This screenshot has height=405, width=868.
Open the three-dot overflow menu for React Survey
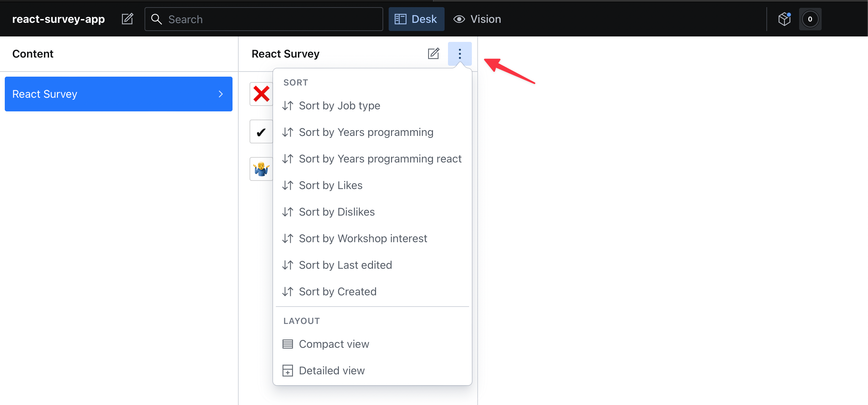point(460,53)
